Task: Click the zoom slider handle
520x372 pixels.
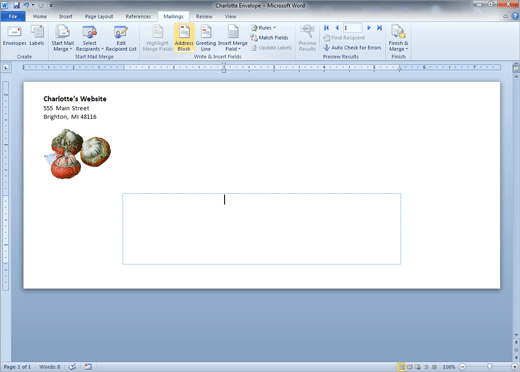Action: coord(489,367)
